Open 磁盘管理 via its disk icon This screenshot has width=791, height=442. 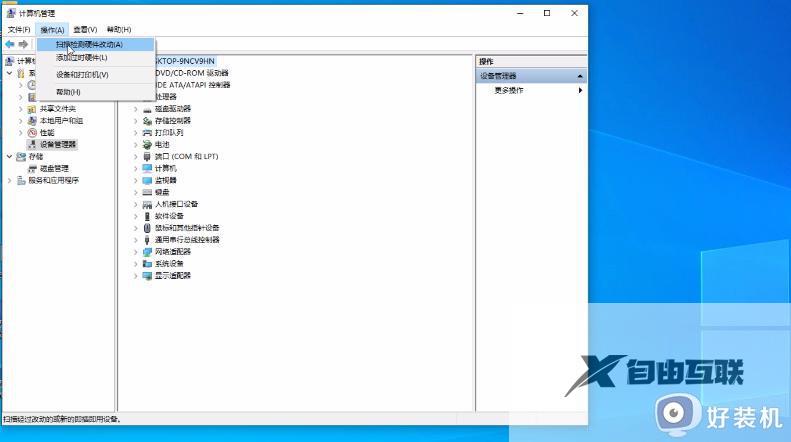pos(32,169)
